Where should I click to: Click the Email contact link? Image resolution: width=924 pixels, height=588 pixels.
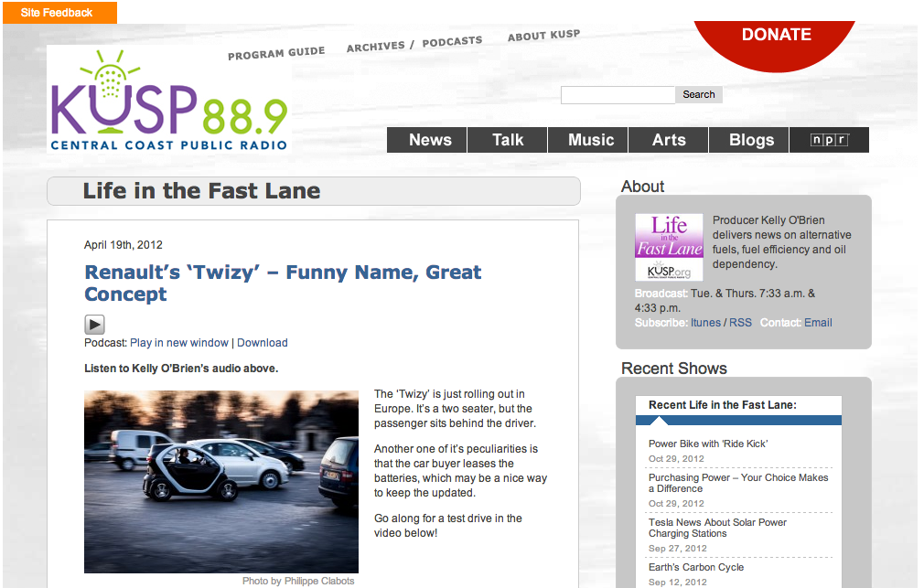click(818, 323)
